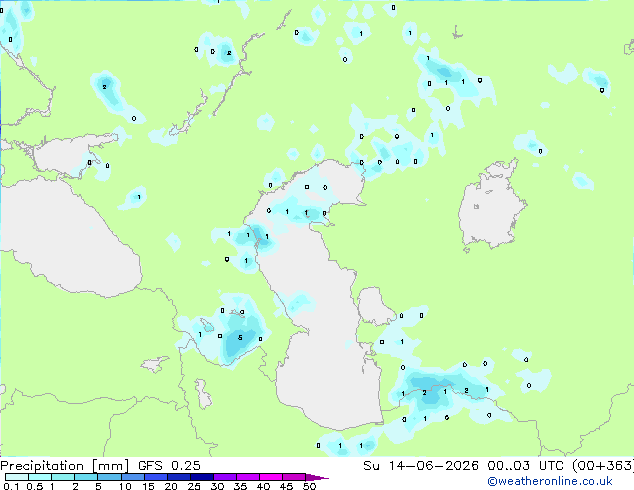This screenshot has width=634, height=490.
Task: Pick the dark navy 25–30 legend swatch
Action: pos(202,477)
